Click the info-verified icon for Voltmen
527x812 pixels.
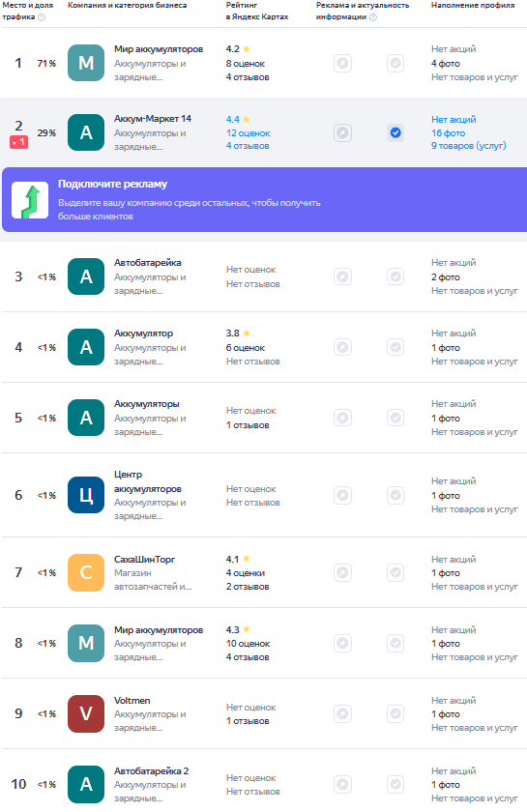395,713
